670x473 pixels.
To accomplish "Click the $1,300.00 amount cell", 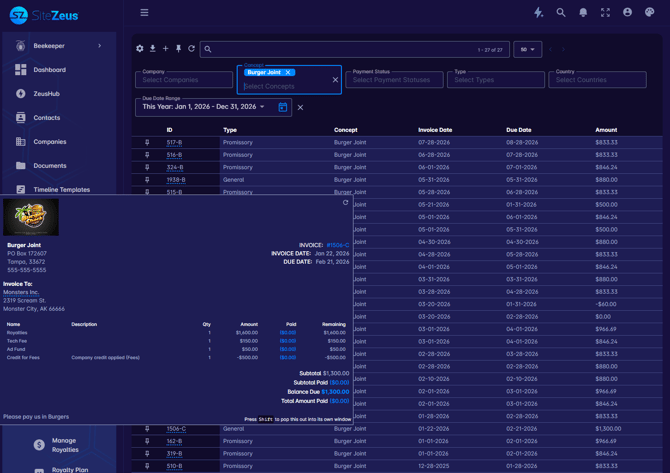I will (x=608, y=429).
